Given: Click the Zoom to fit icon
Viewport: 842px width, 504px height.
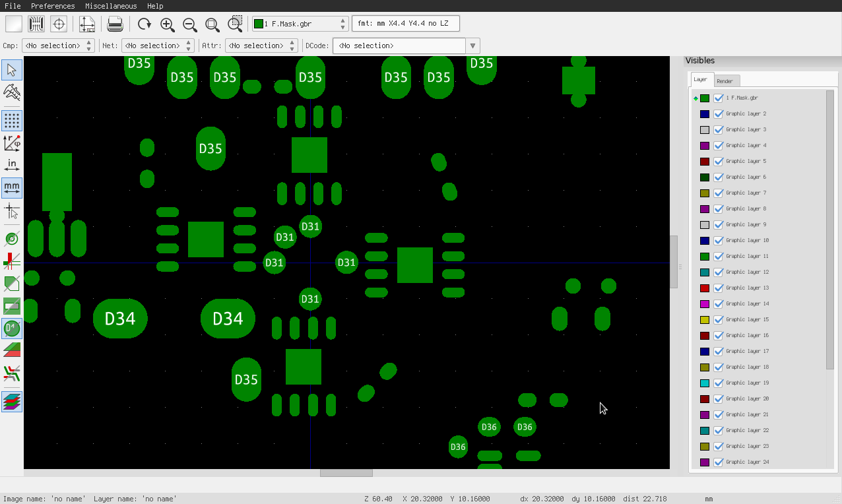Looking at the screenshot, I should click(x=212, y=24).
